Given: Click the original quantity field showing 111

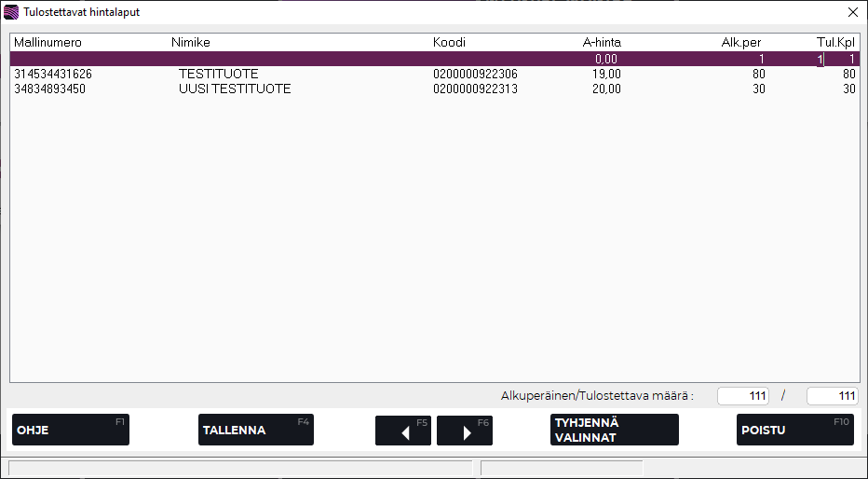Looking at the screenshot, I should coord(742,396).
